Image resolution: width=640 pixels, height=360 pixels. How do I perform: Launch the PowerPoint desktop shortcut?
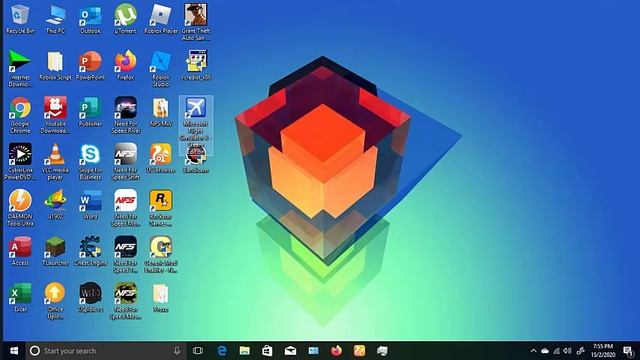coord(90,65)
